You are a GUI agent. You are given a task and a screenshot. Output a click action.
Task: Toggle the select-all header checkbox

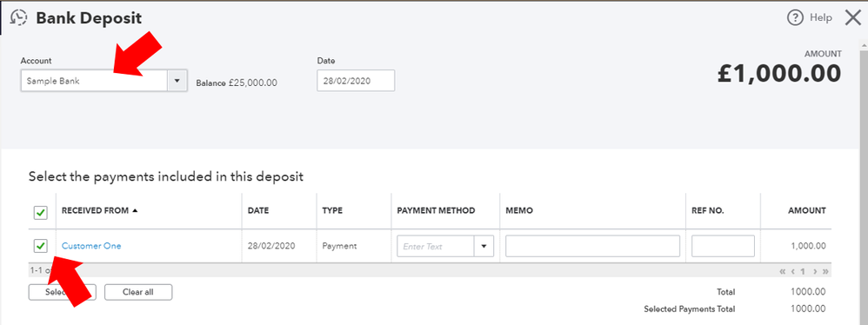tap(40, 212)
